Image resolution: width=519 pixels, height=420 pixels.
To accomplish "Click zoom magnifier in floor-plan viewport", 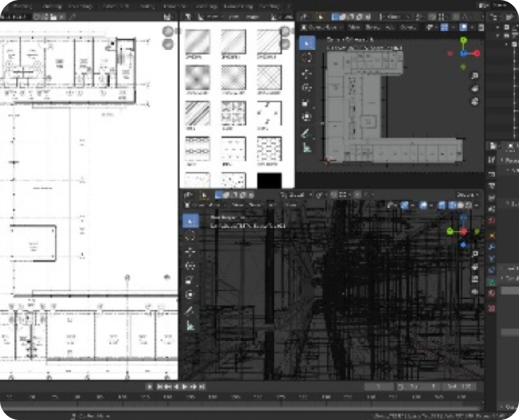I will [475, 76].
